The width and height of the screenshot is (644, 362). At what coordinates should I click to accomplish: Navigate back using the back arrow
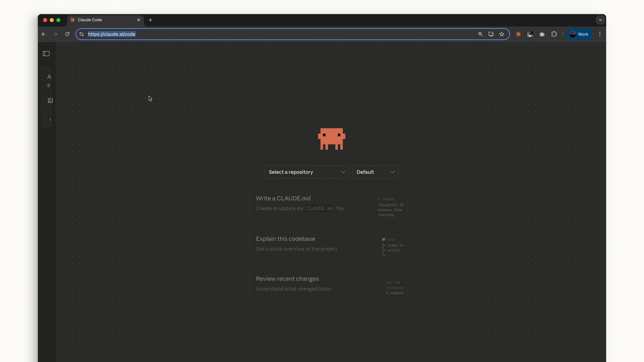click(x=43, y=34)
